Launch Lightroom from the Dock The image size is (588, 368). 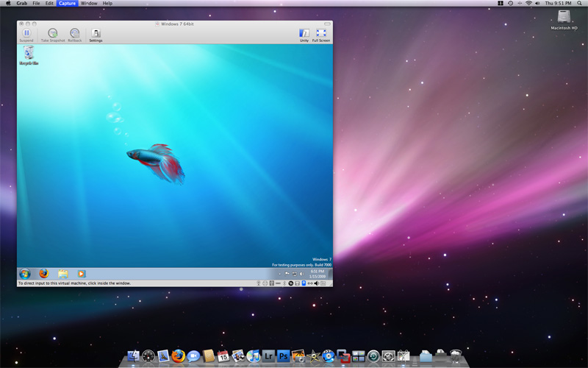tap(268, 356)
